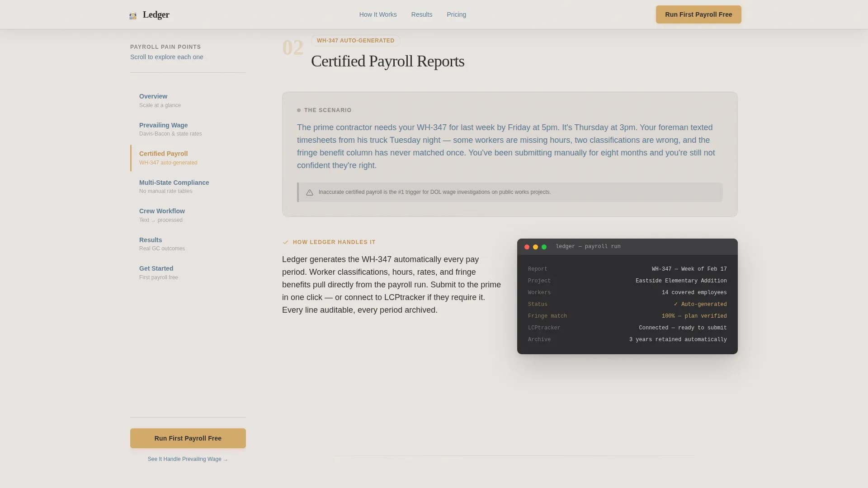Screen dimensions: 868x488
Task: Open the Results nav link
Action: pyautogui.click(x=422, y=14)
